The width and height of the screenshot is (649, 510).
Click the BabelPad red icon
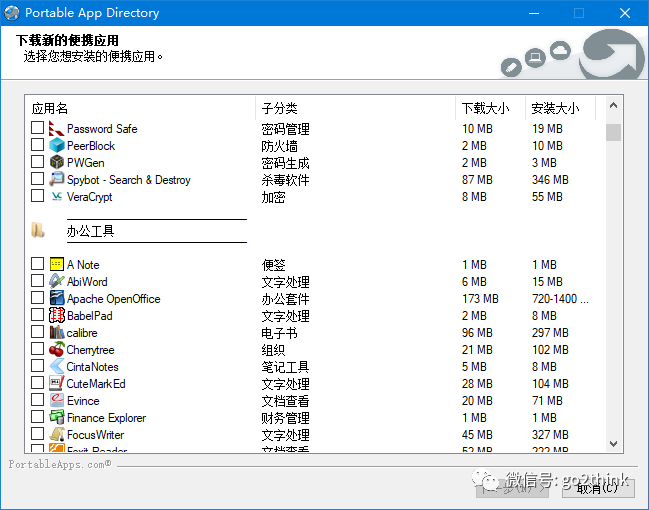click(x=56, y=315)
